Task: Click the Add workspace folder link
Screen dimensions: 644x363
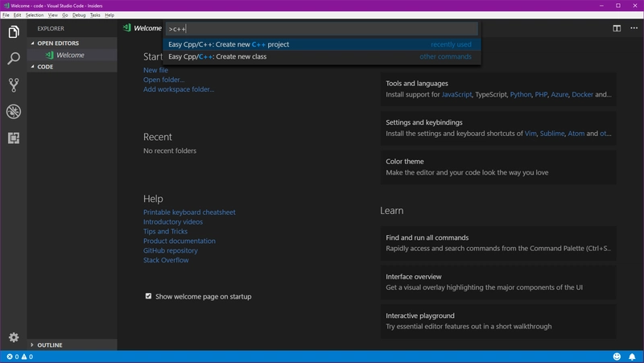Action: click(x=179, y=89)
